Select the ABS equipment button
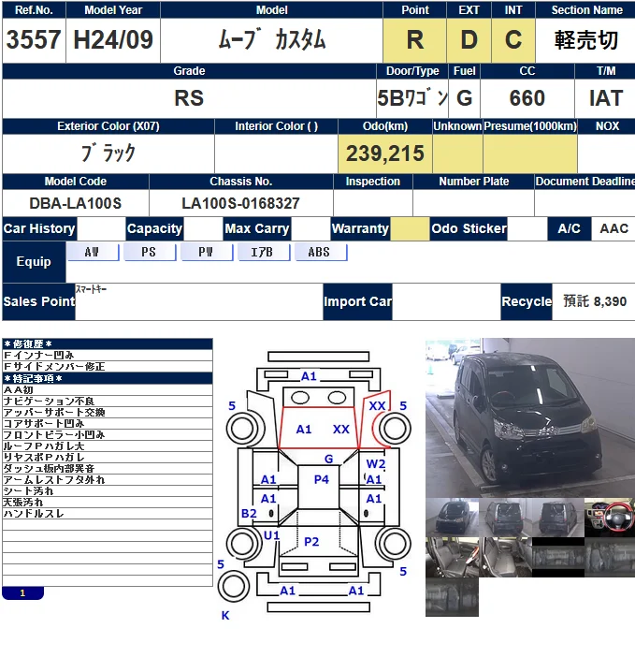This screenshot has width=635, height=672. point(320,253)
